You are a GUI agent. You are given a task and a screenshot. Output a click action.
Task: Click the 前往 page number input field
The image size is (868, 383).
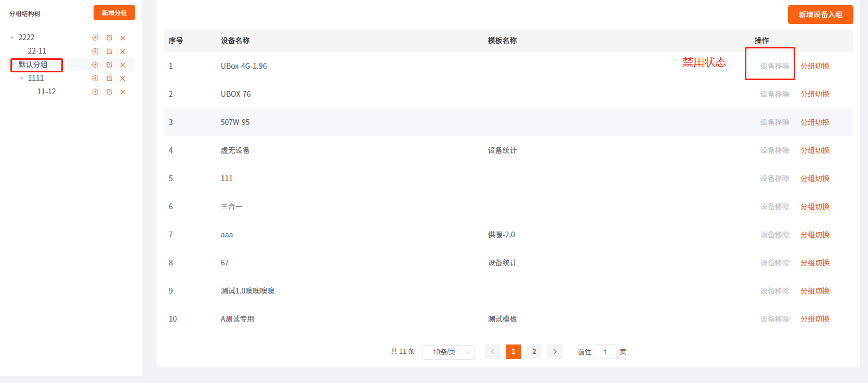(605, 352)
